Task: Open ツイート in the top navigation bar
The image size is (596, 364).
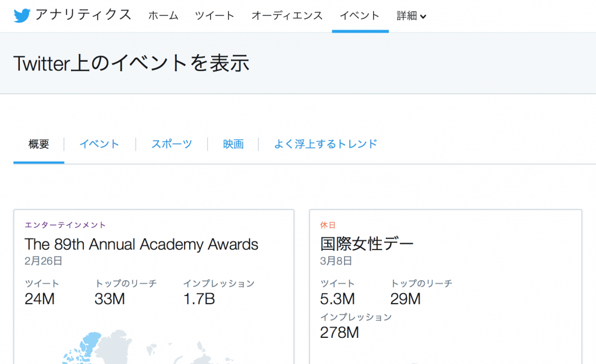Action: pos(215,16)
